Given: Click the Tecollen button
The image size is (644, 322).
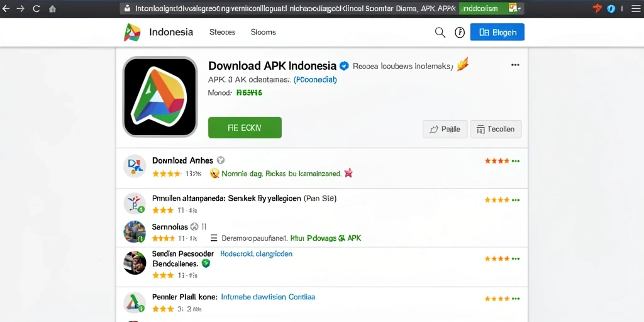Looking at the screenshot, I should coord(496,130).
